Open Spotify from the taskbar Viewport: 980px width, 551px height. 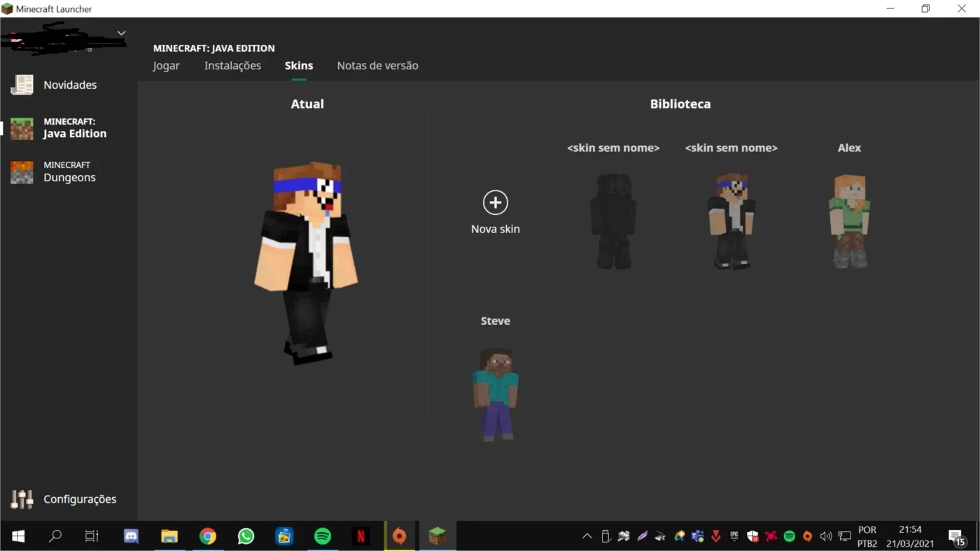click(x=322, y=536)
